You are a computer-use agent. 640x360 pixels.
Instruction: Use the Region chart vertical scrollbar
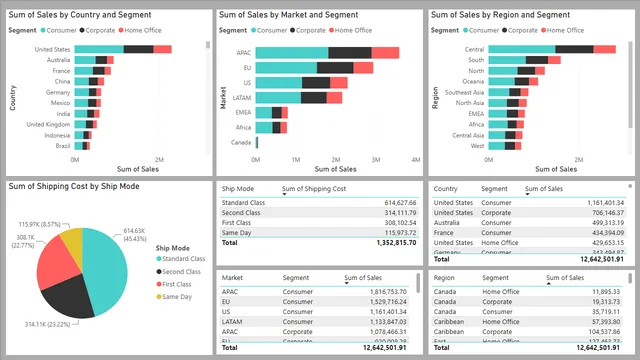(x=631, y=84)
